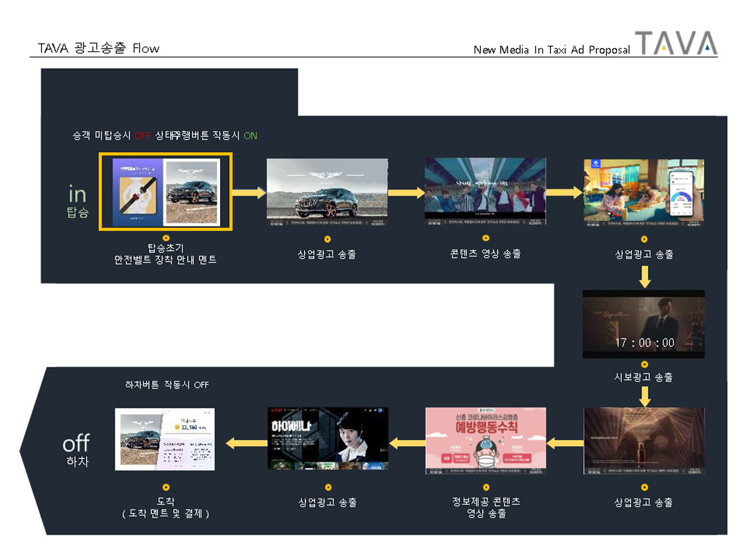Select the 17:00:00 time signal ad thumbnail

click(x=644, y=324)
